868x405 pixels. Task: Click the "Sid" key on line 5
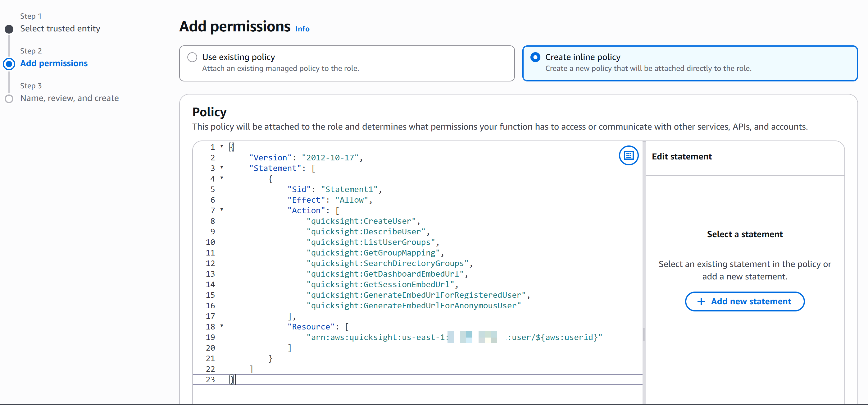click(299, 189)
